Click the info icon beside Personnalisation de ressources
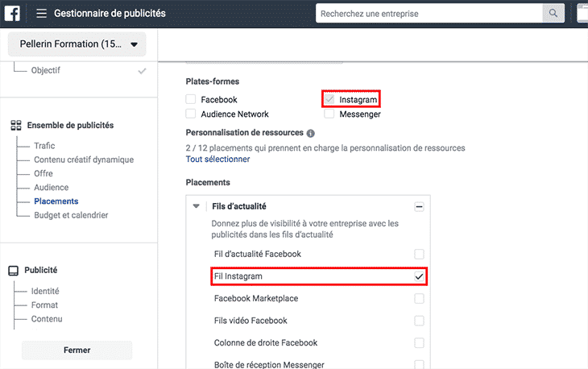This screenshot has width=588, height=369. click(x=311, y=133)
